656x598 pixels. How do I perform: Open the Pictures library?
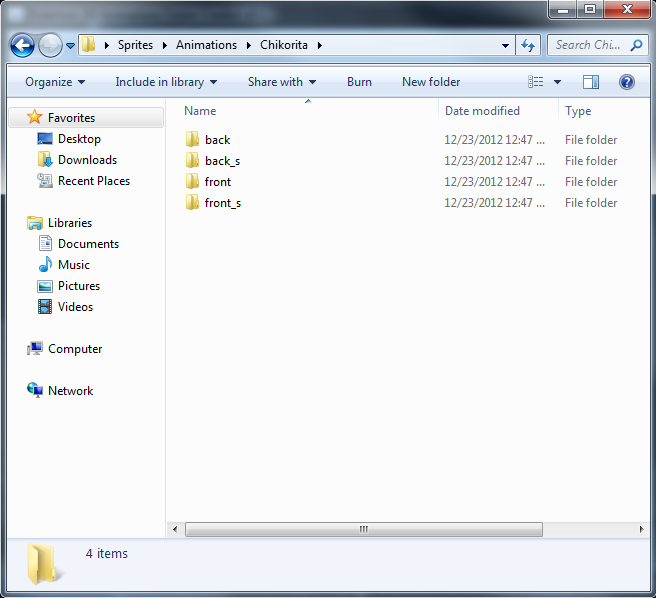pyautogui.click(x=79, y=285)
